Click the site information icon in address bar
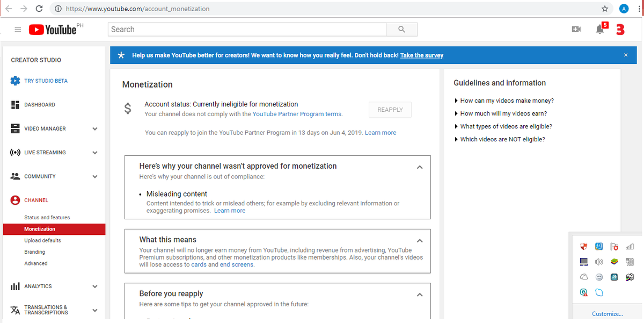644x323 pixels. click(x=58, y=9)
